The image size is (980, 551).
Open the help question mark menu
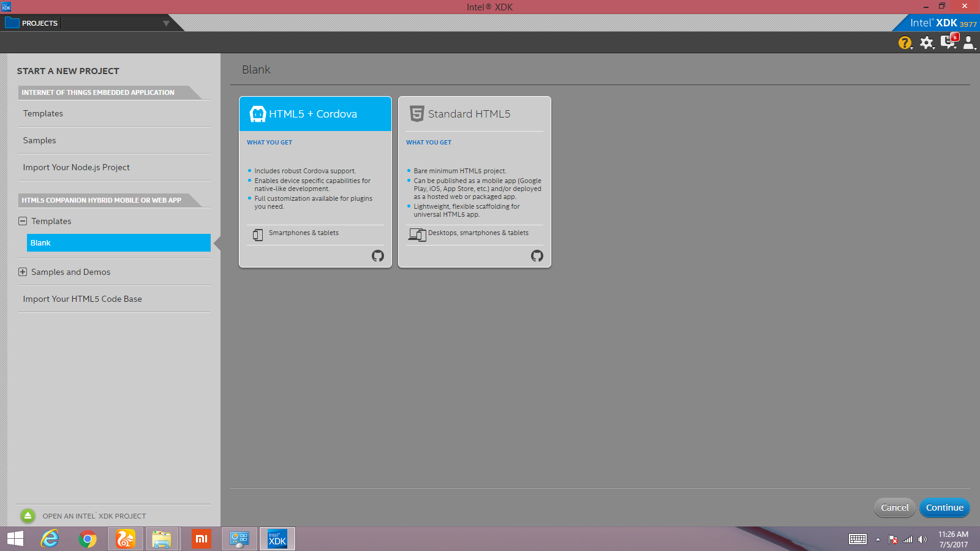point(905,42)
